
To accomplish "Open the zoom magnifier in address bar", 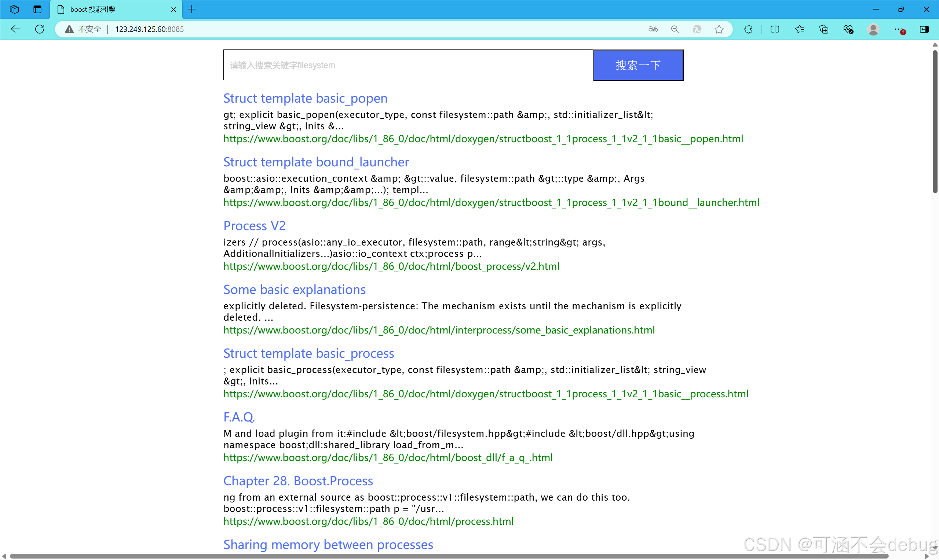I will tap(675, 29).
